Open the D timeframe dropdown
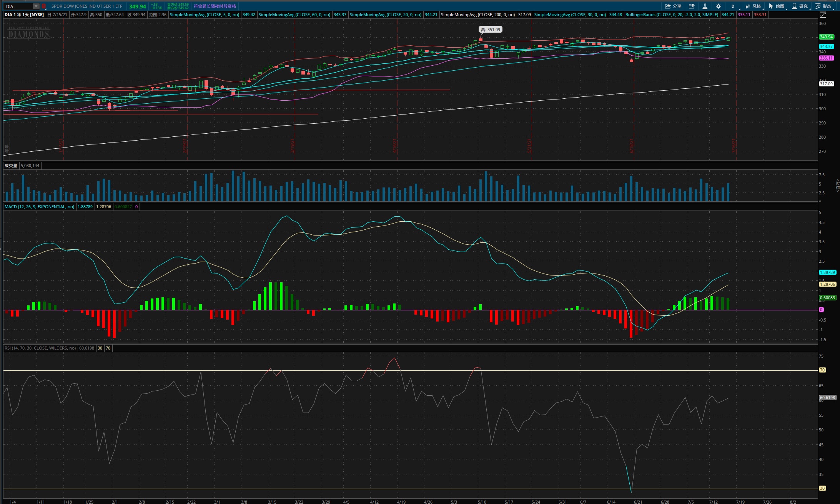 tap(733, 6)
